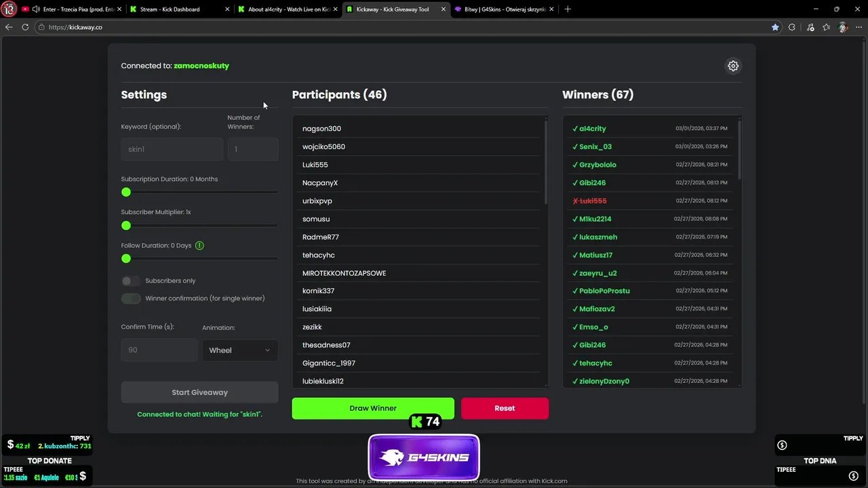
Task: Click the Start Giveaway button
Action: pyautogui.click(x=199, y=392)
